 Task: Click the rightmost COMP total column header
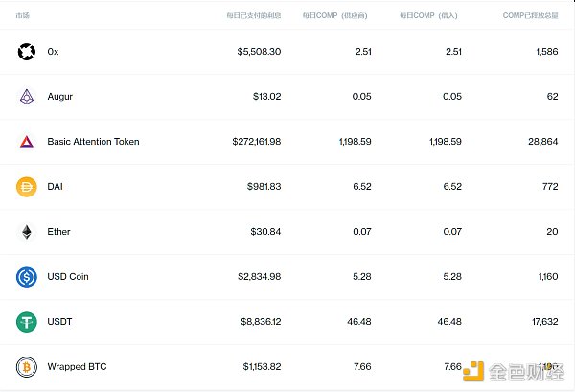(530, 16)
